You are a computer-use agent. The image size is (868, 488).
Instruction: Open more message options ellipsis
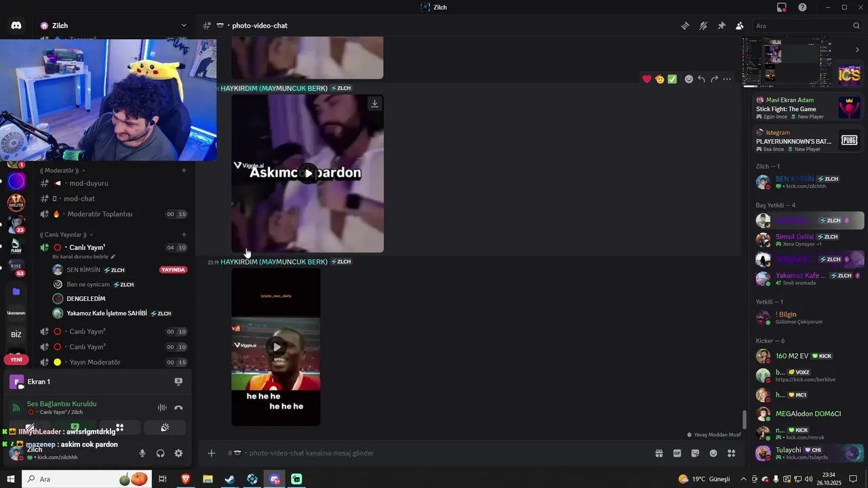coord(727,79)
